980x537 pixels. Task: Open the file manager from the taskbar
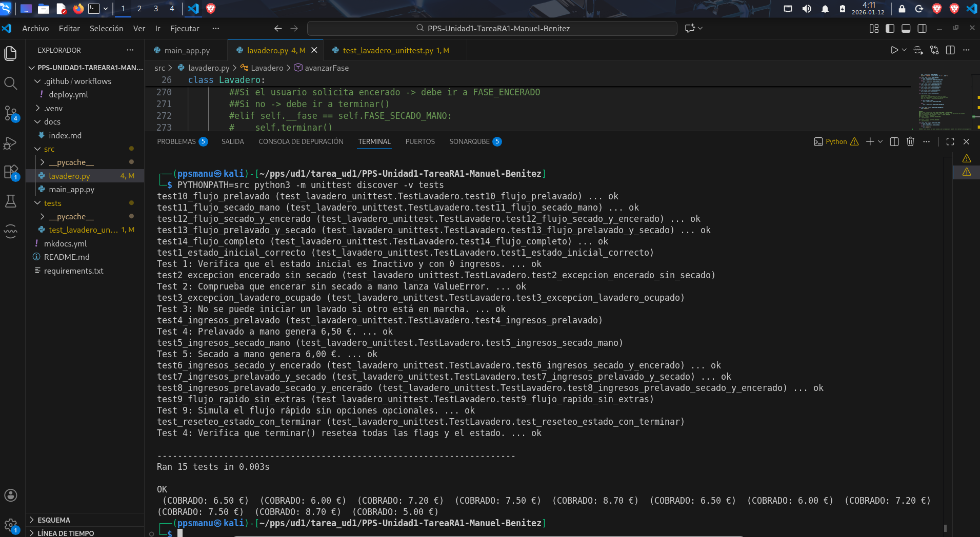(x=44, y=9)
